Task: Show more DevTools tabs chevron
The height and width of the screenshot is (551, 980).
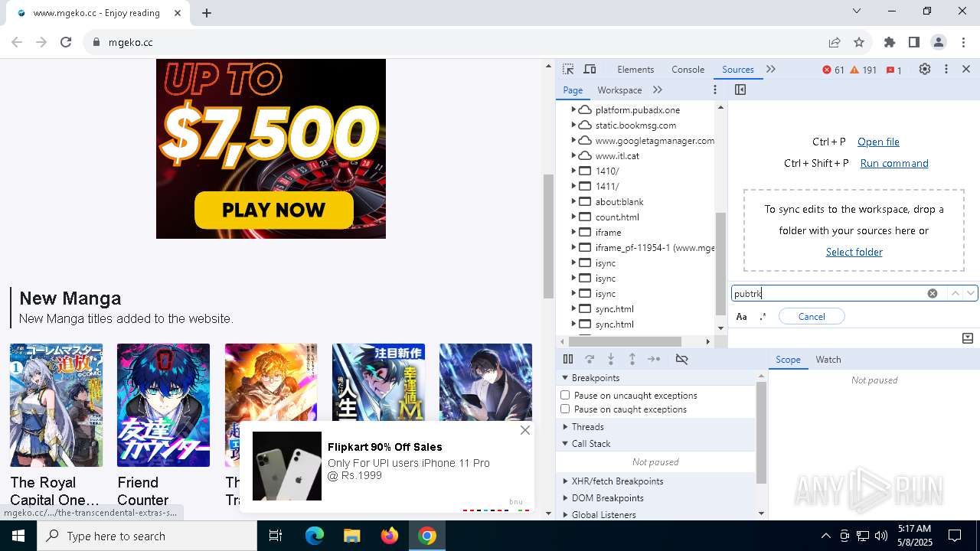Action: pos(771,69)
